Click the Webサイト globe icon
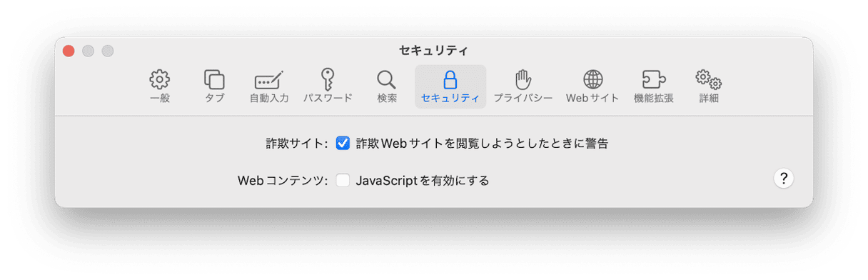868x280 pixels. (592, 79)
